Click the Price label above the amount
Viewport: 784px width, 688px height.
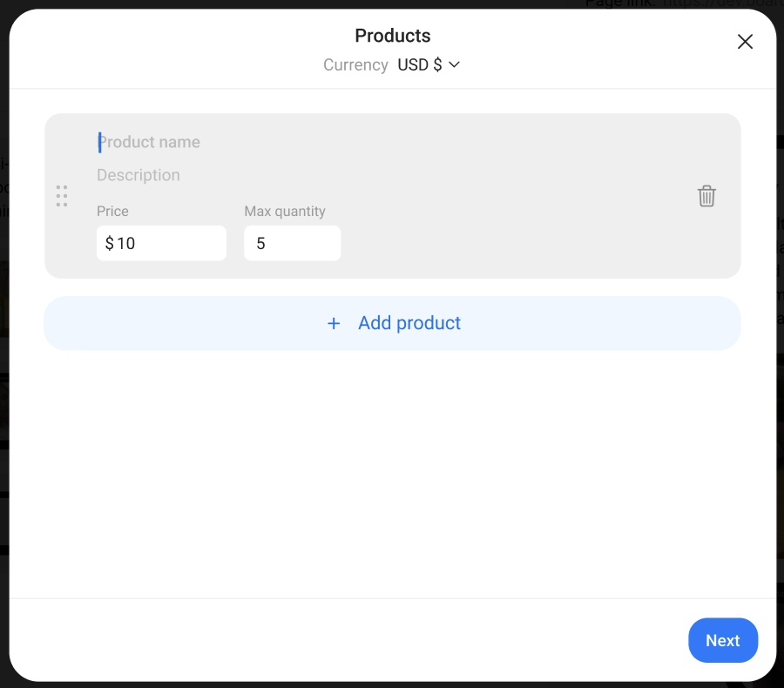112,211
